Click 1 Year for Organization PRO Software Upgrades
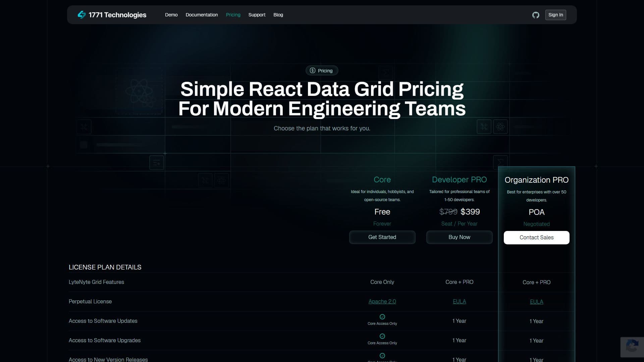The height and width of the screenshot is (362, 644). [x=537, y=341]
